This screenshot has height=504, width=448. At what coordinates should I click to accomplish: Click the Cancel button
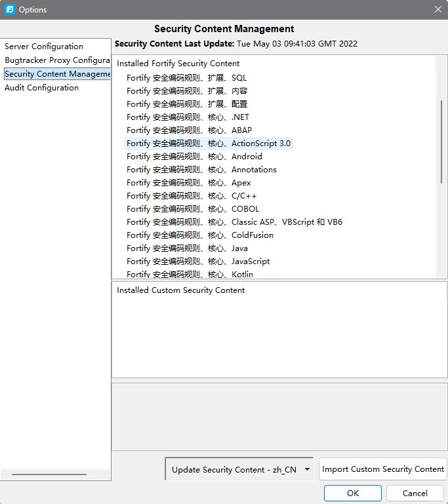tap(415, 493)
